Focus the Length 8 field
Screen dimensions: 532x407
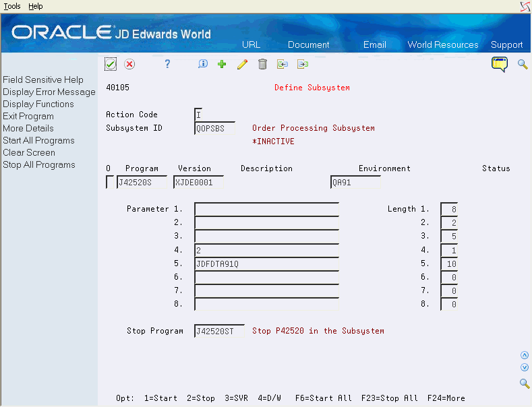[x=449, y=304]
